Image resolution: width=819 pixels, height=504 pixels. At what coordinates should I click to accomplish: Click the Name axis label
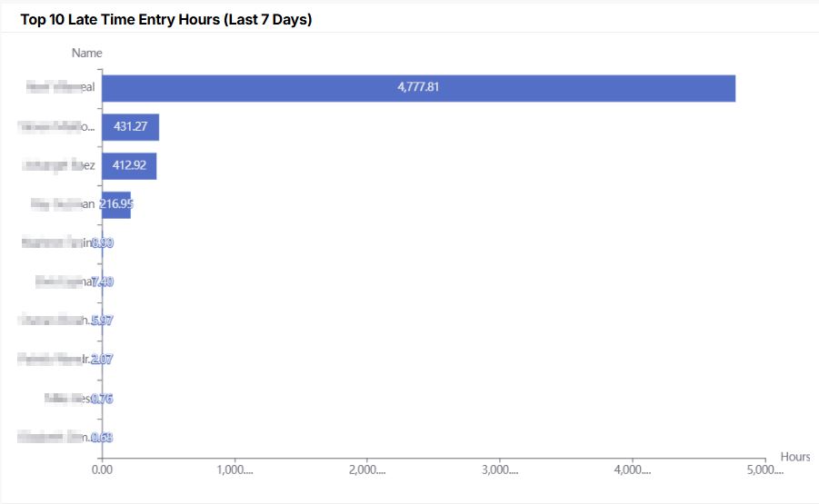coord(86,53)
